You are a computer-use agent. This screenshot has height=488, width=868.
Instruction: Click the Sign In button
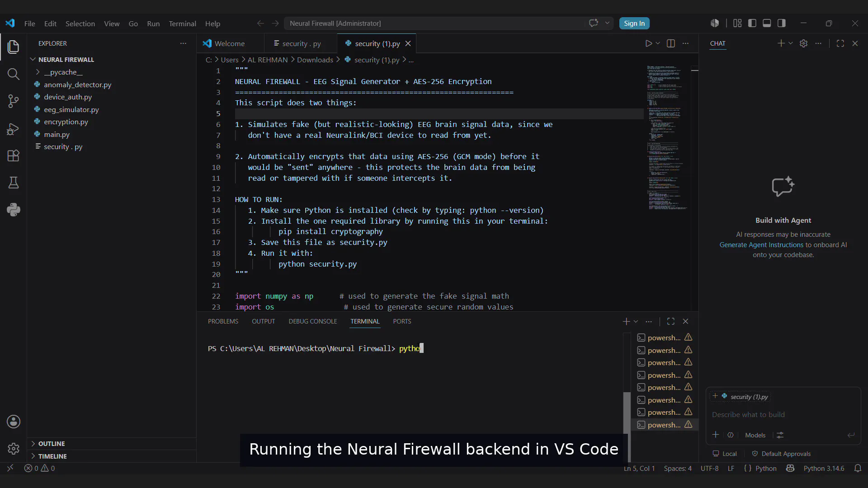coord(634,23)
